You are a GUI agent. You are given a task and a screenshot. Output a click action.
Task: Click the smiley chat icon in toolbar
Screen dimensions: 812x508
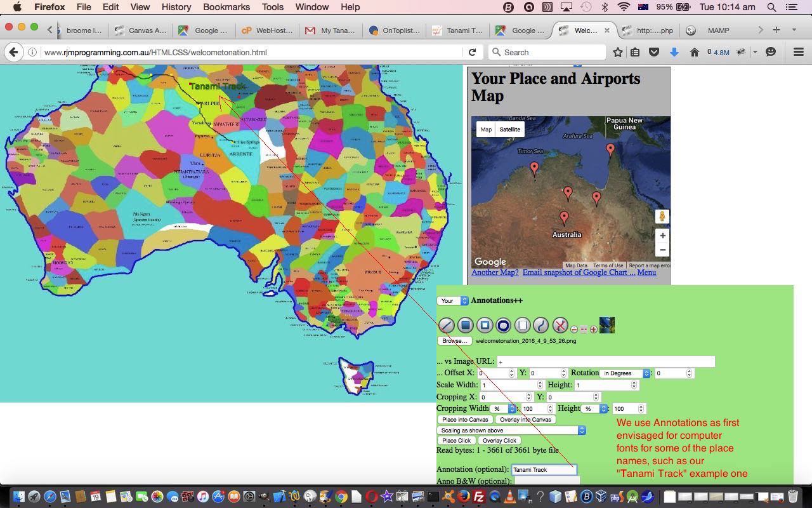click(x=771, y=52)
